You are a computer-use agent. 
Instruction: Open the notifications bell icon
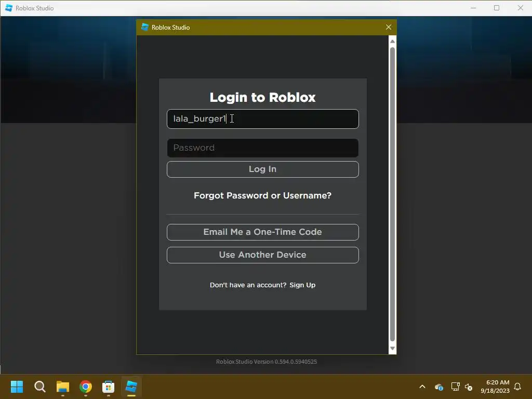point(518,387)
